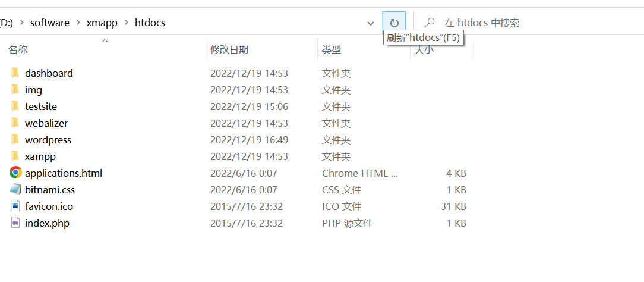Expand the chevron after xmapp breadcrumb
The width and height of the screenshot is (644, 282).
click(x=127, y=23)
